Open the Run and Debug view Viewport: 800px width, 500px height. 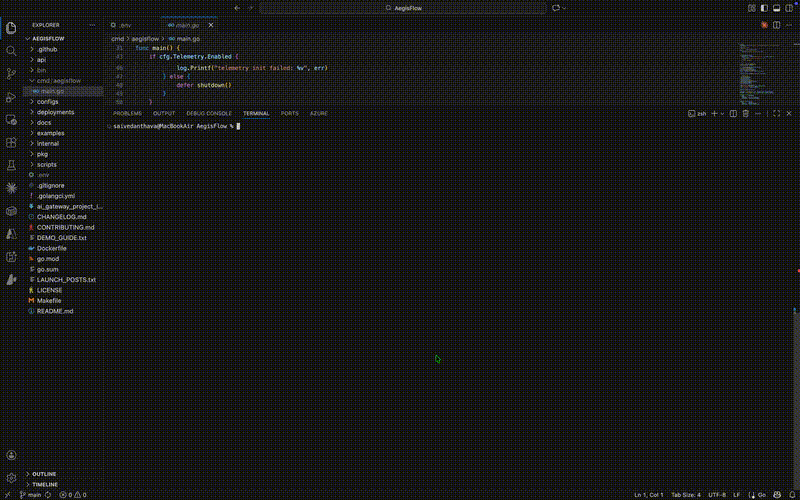[11, 97]
